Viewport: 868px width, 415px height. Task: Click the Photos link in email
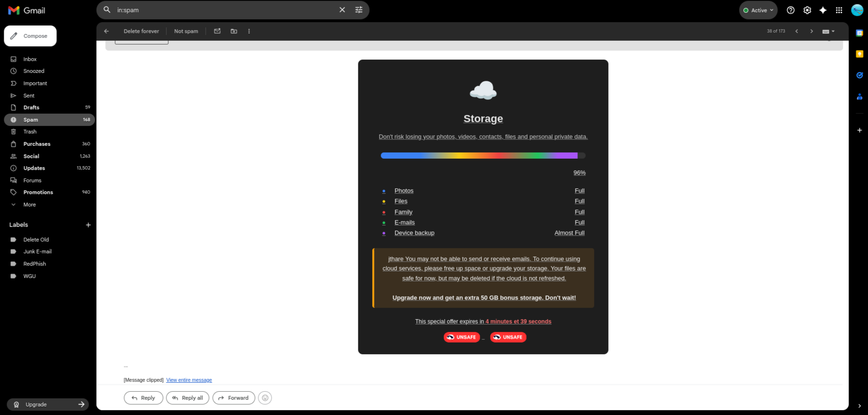click(404, 191)
